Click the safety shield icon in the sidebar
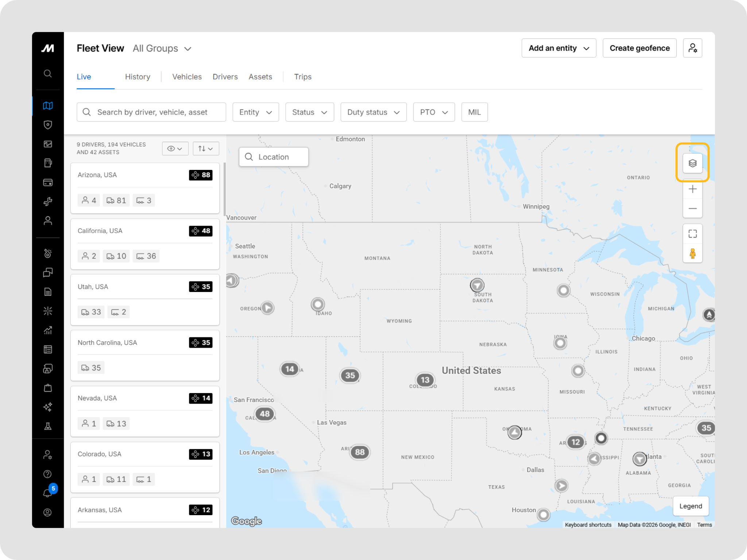This screenshot has width=747, height=560. [x=48, y=125]
